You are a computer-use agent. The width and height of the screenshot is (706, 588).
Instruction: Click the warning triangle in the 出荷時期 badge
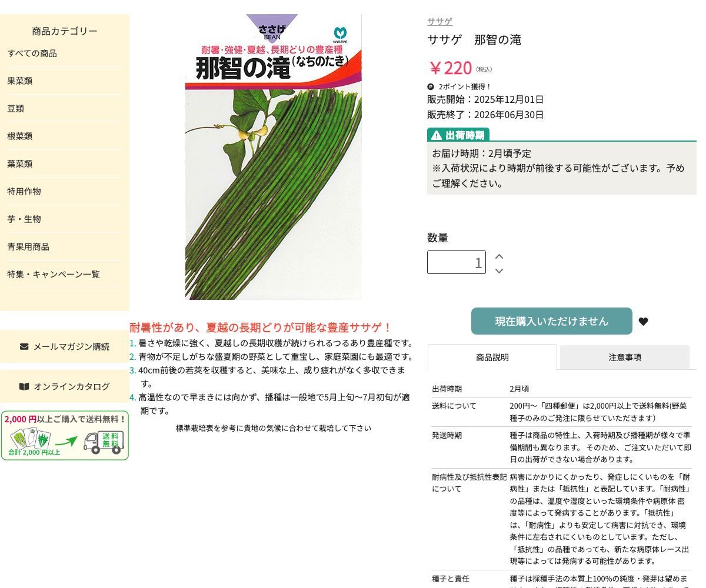coord(435,135)
